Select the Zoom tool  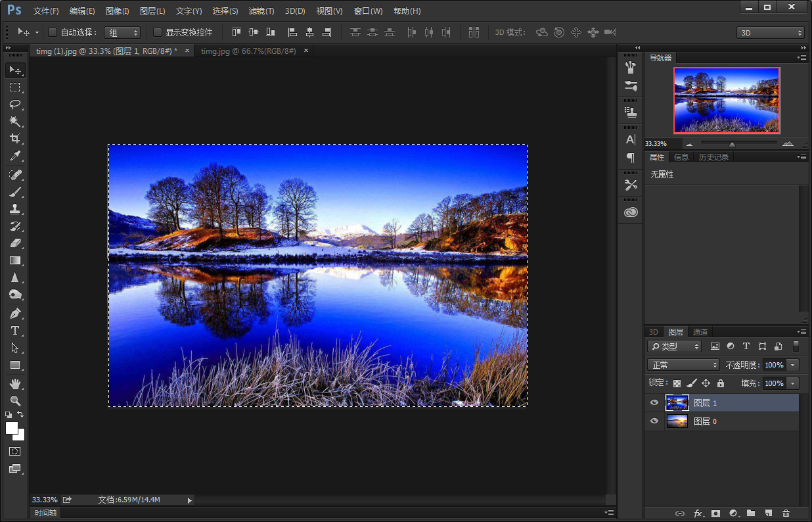pos(15,400)
